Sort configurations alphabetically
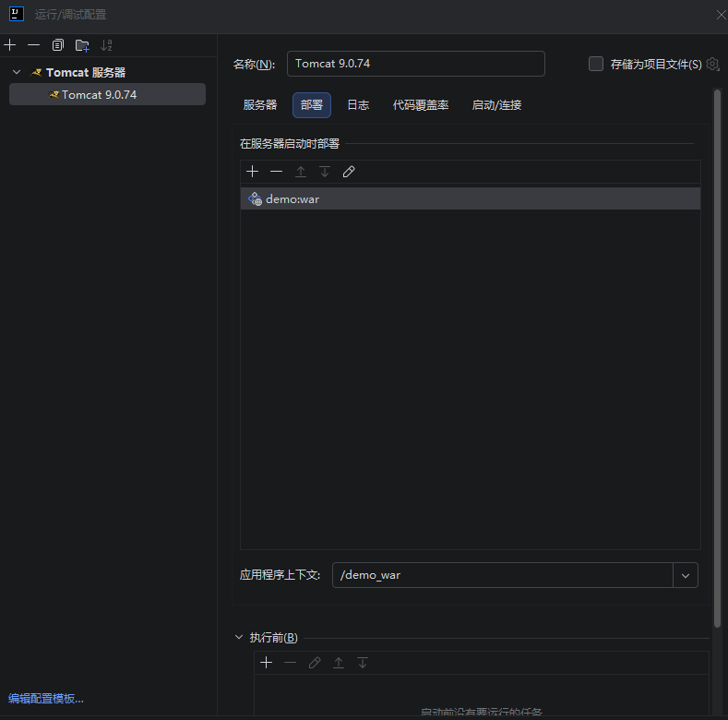 (106, 45)
